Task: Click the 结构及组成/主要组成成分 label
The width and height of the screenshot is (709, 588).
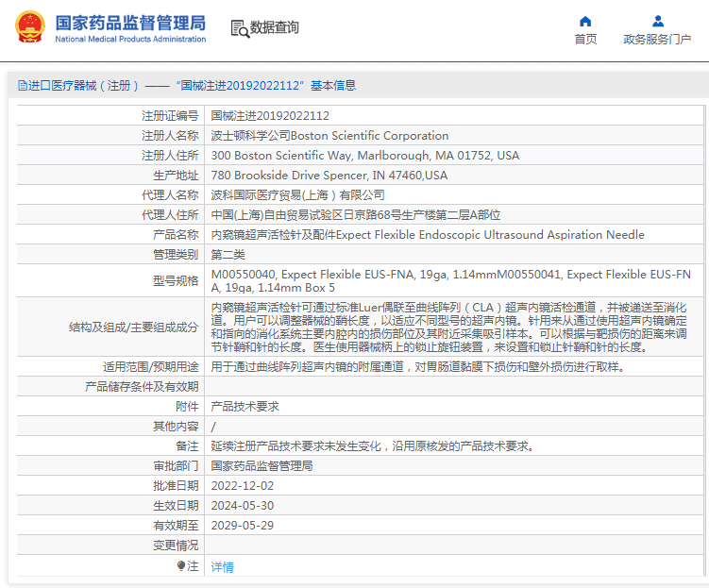Action: pos(133,327)
